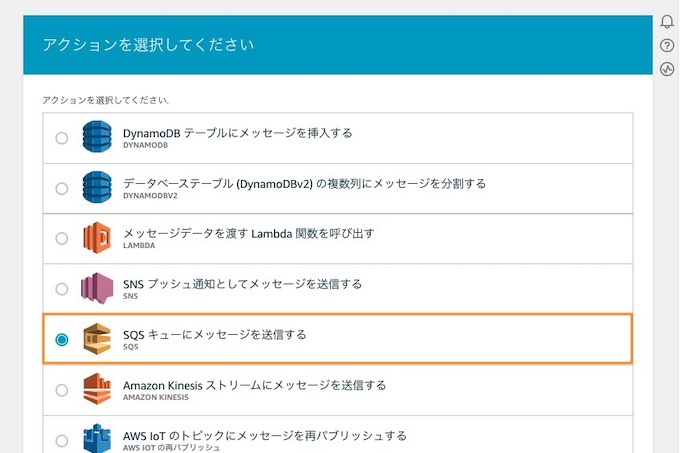Open the activity pulse icon
680x453 pixels.
[x=667, y=69]
